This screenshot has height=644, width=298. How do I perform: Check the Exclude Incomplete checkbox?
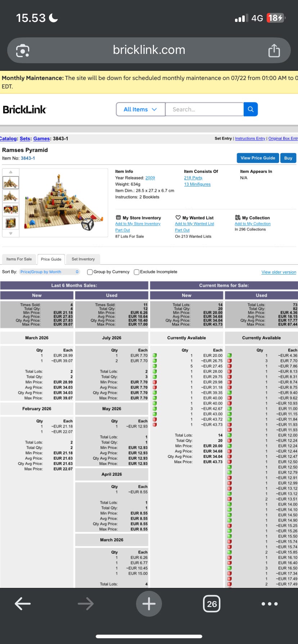click(x=136, y=272)
